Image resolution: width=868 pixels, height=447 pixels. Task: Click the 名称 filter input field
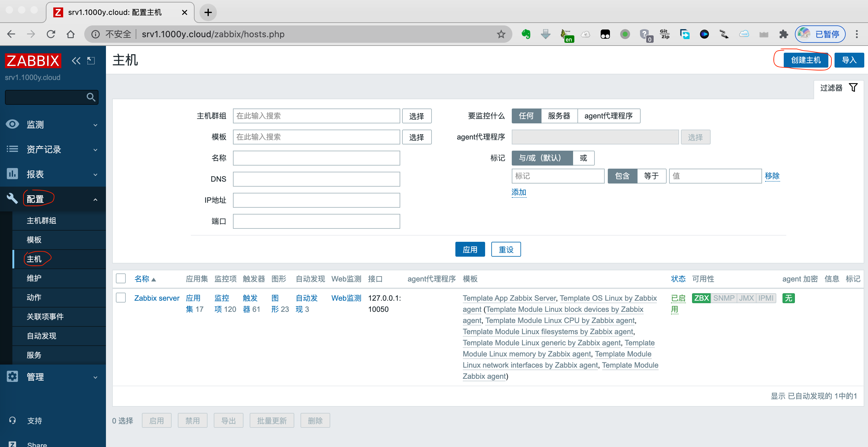point(316,158)
